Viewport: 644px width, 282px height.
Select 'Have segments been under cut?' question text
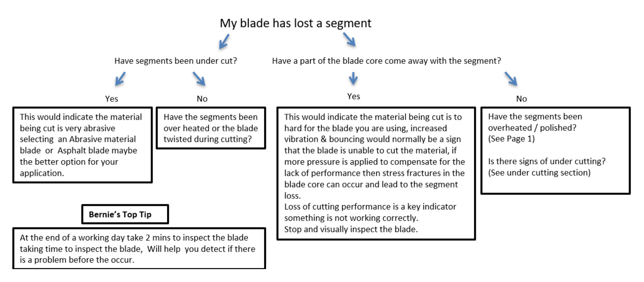(176, 61)
